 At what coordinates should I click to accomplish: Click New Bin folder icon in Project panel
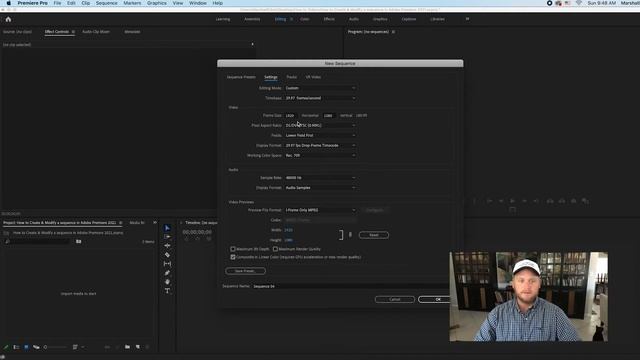(x=127, y=347)
